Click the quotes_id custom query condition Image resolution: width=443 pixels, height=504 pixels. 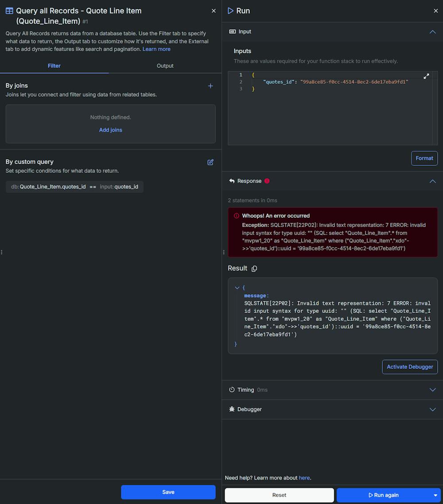tap(74, 187)
